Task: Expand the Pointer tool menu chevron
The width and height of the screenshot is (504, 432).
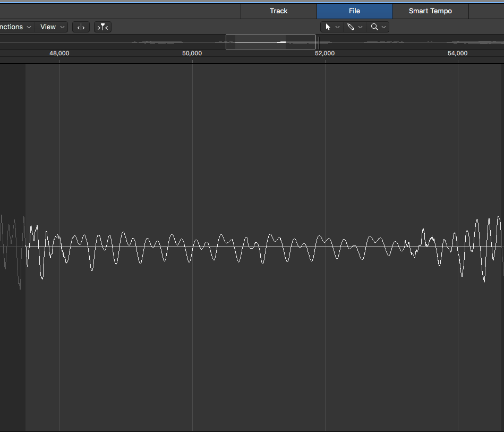Action: click(x=337, y=27)
